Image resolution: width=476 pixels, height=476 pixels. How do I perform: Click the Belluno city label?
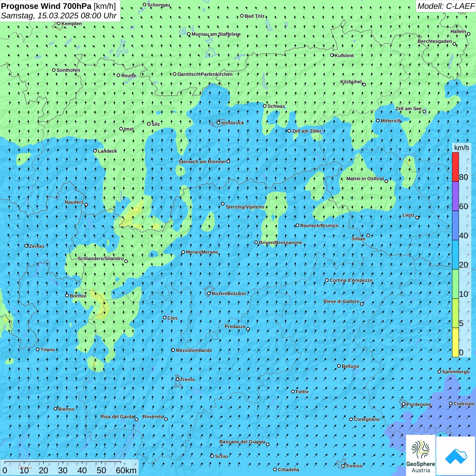click(x=351, y=366)
